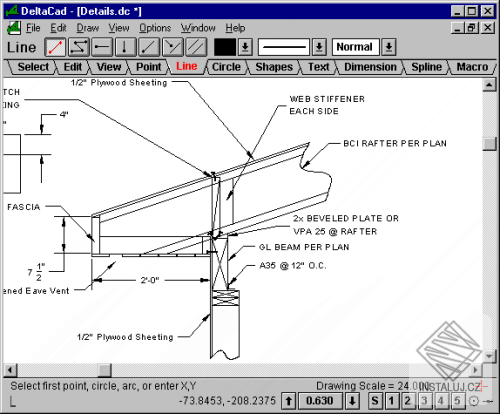The image size is (500, 414).
Task: Open the File menu
Action: pyautogui.click(x=33, y=28)
